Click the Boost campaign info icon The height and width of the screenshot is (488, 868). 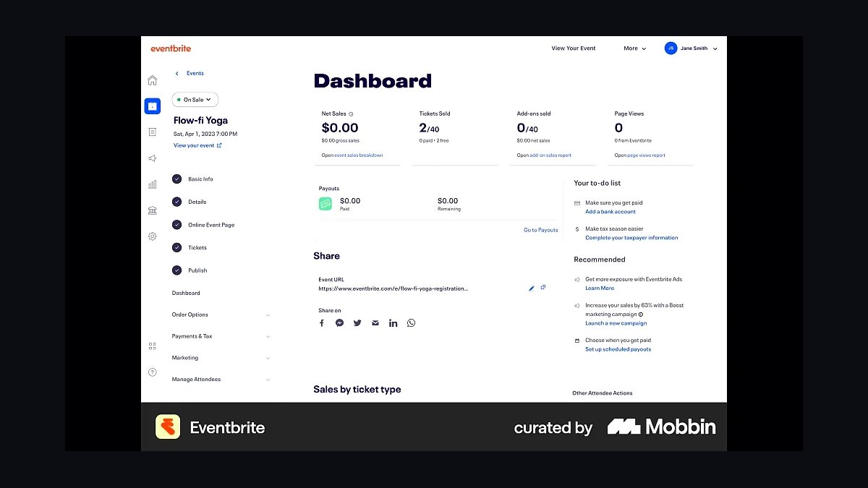[641, 314]
